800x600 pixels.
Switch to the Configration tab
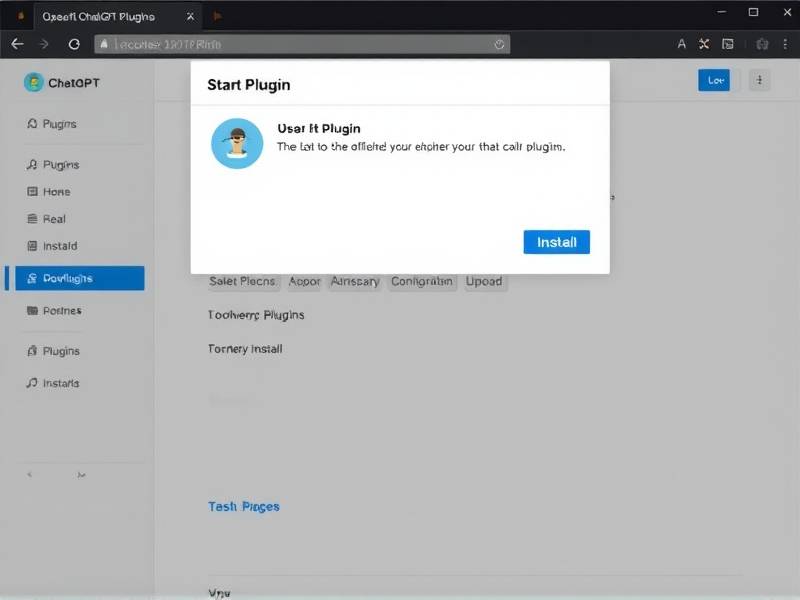click(422, 282)
